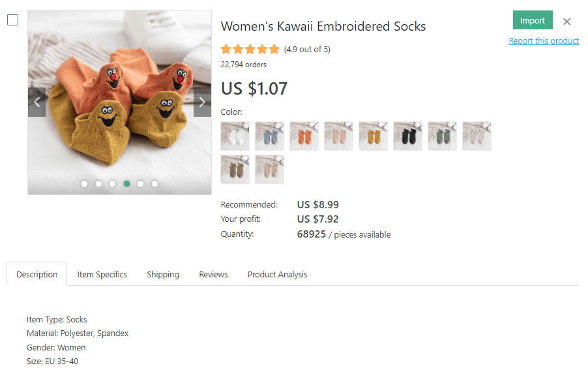This screenshot has width=588, height=372.
Task: Close the product details panel
Action: pos(566,22)
